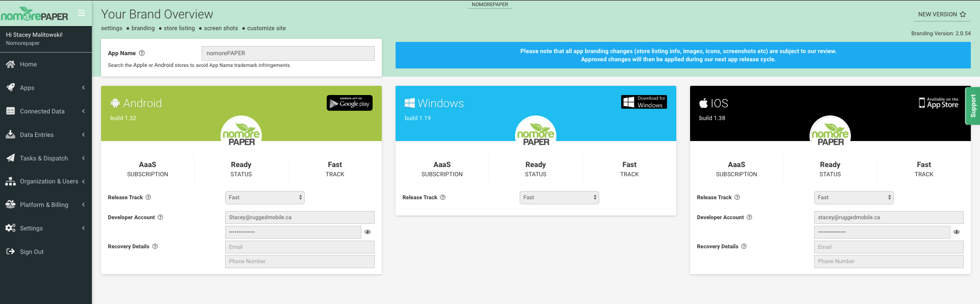Click the Android developer password field
Screen dimensions: 980x304
[293, 232]
